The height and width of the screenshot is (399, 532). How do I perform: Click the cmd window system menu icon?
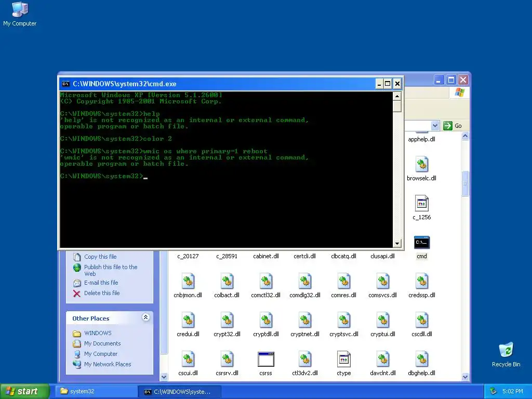pos(66,84)
